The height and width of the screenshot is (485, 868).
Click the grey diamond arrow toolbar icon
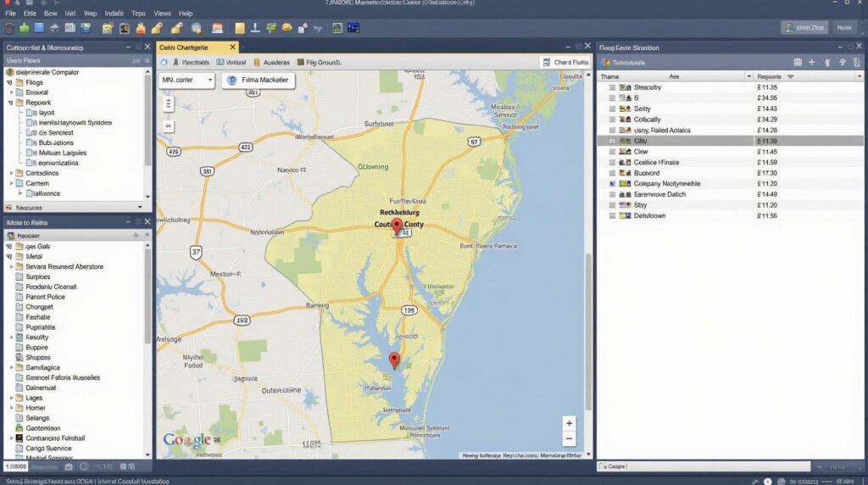coord(54,28)
